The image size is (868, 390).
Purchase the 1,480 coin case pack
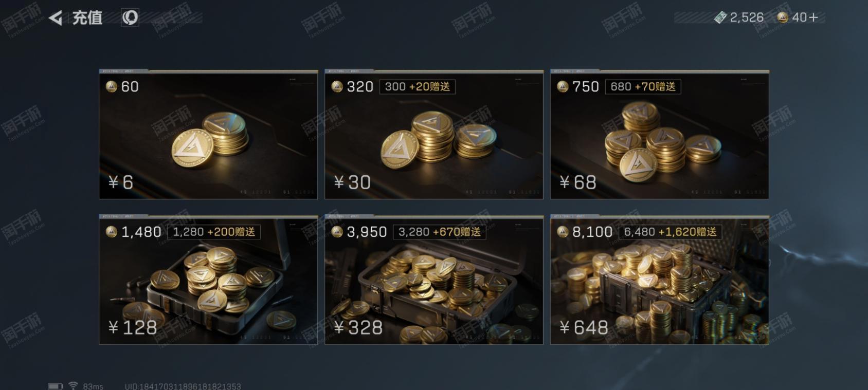(x=208, y=280)
